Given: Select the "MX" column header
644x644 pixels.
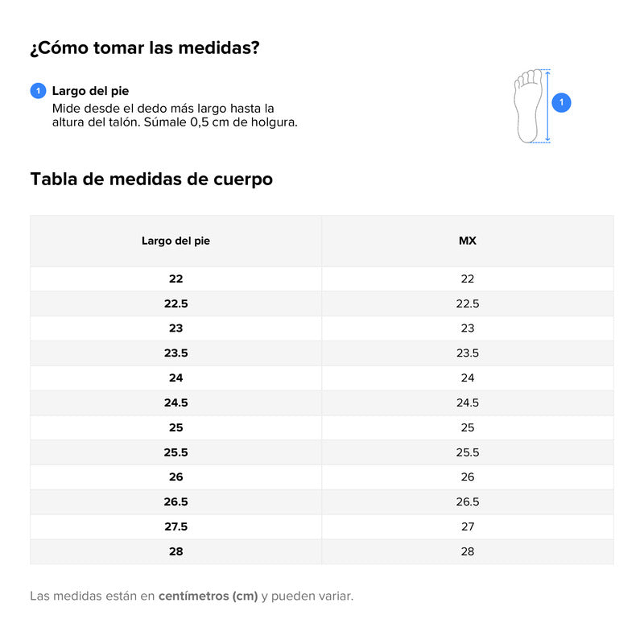Looking at the screenshot, I should click(468, 241).
